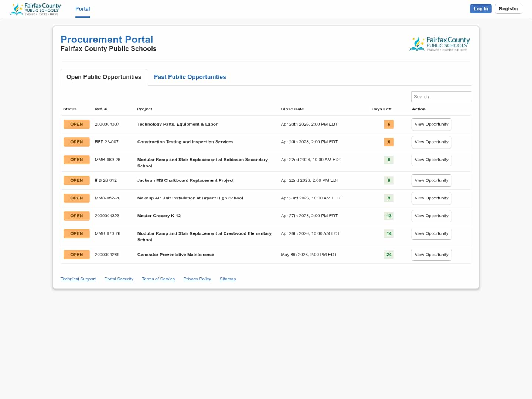View Opportunity for Master Grocery K-12
Screen dimensions: 532x399
click(431, 216)
